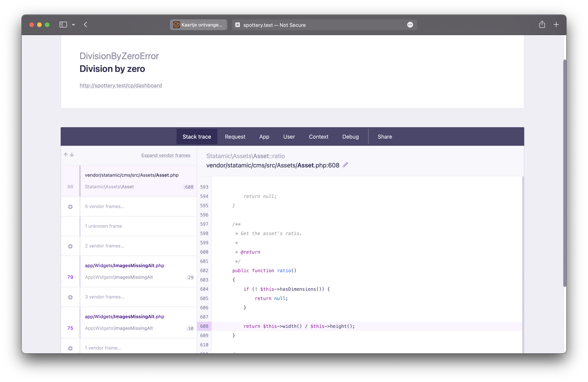Toggle the Safari sidebar
The width and height of the screenshot is (588, 382).
point(63,25)
